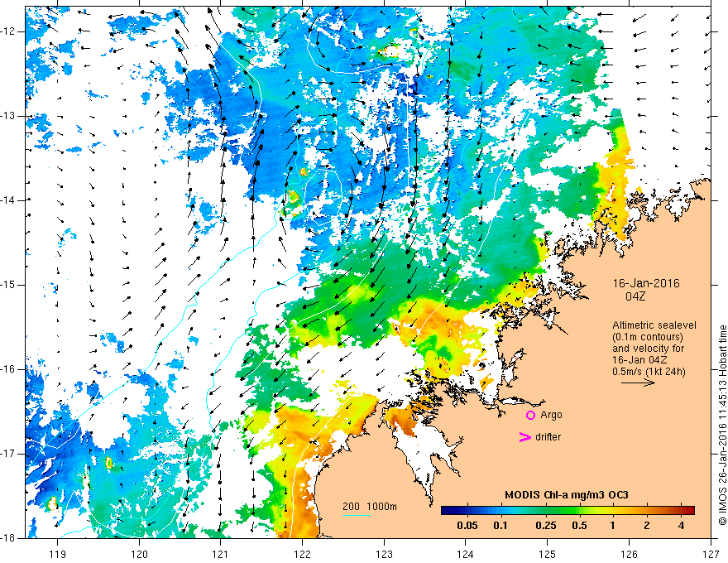Screen dimensions: 728x563
Task: Click the magenta drifter arrowhead legend symbol
Action: point(524,437)
